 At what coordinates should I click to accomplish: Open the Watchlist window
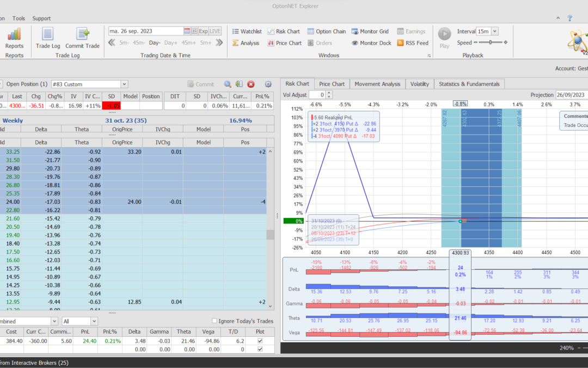(247, 32)
